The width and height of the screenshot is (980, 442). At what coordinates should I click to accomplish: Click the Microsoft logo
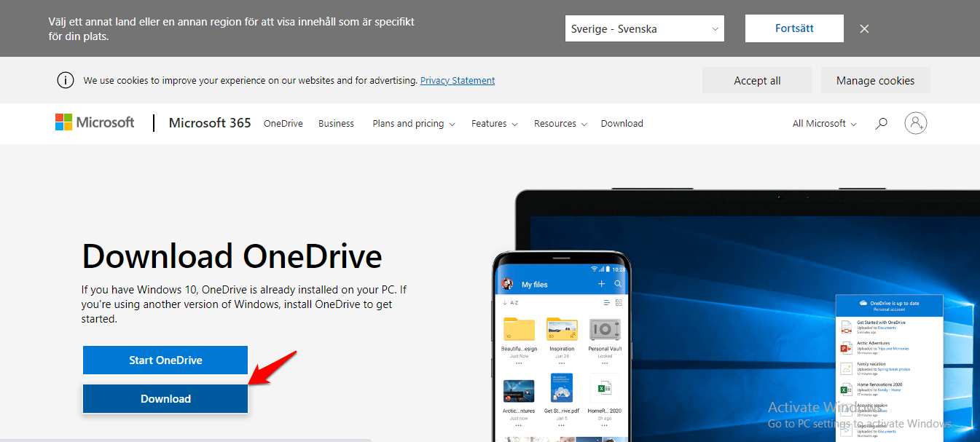[95, 123]
